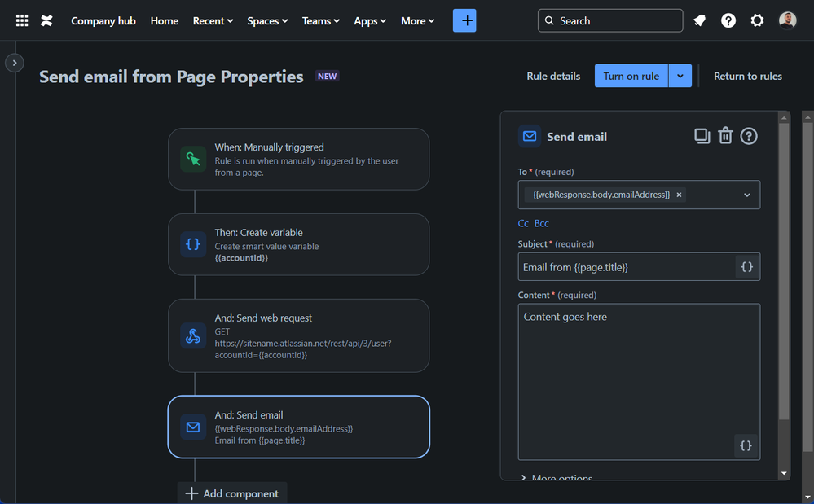Click the Confluence logo icon

(x=46, y=20)
